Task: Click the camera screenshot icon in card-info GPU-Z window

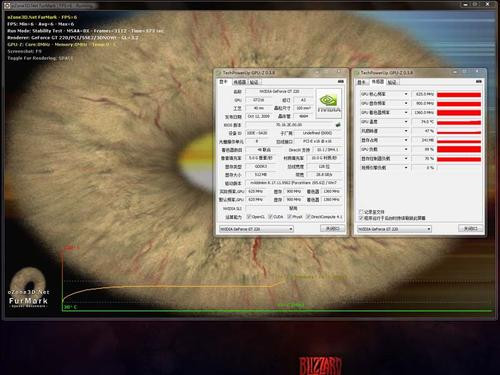Action: pos(341,81)
